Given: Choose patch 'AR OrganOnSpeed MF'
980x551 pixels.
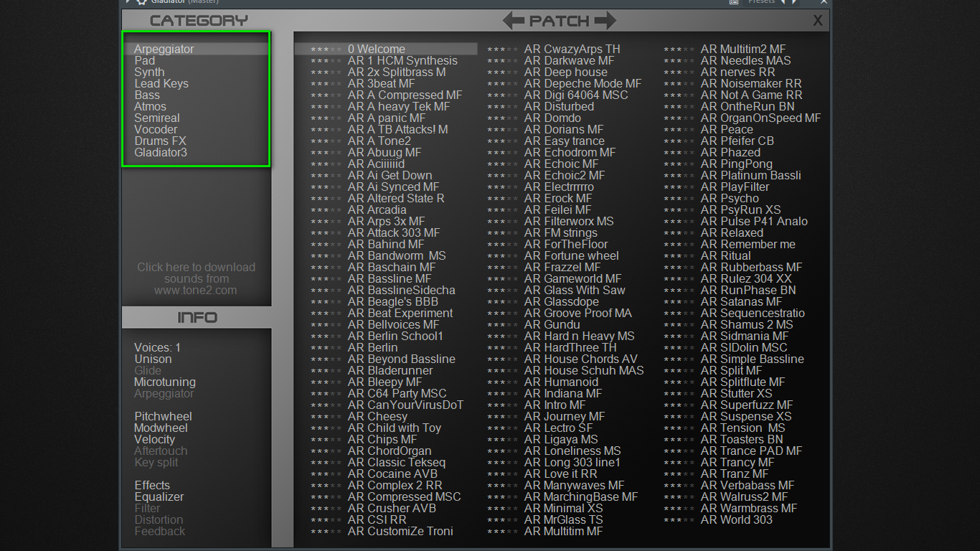Looking at the screenshot, I should pos(760,118).
